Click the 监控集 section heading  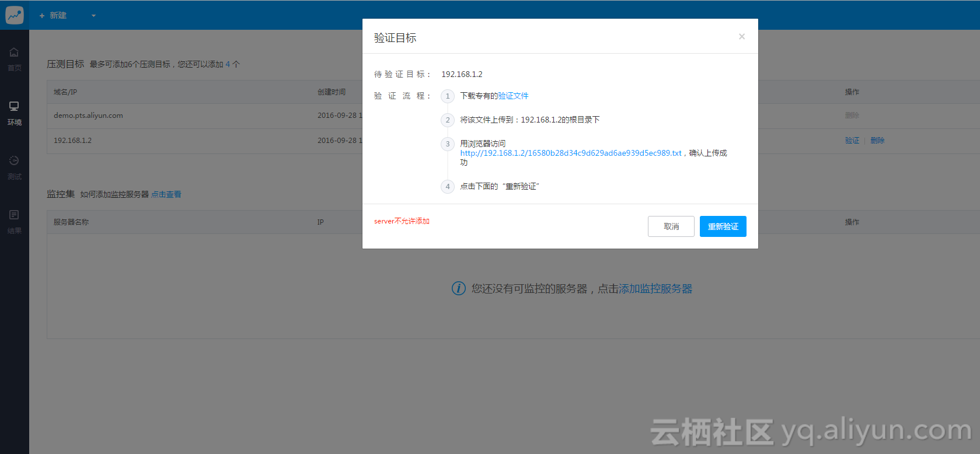[61, 194]
